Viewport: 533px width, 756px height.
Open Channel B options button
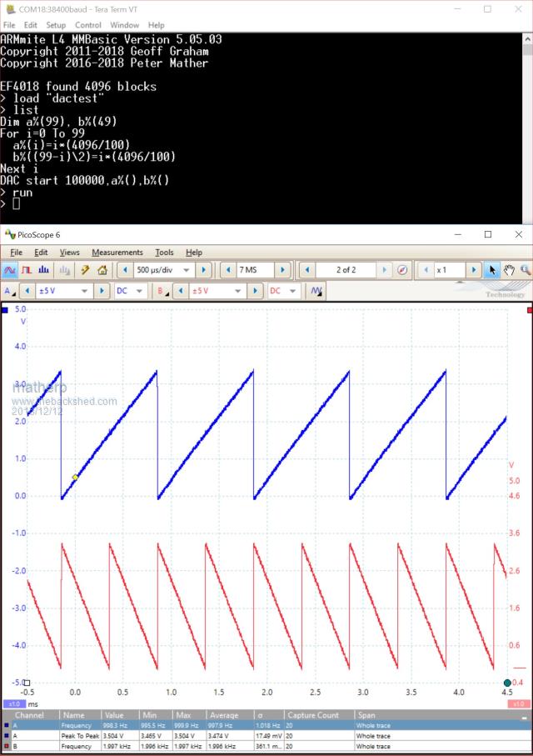pos(162,291)
